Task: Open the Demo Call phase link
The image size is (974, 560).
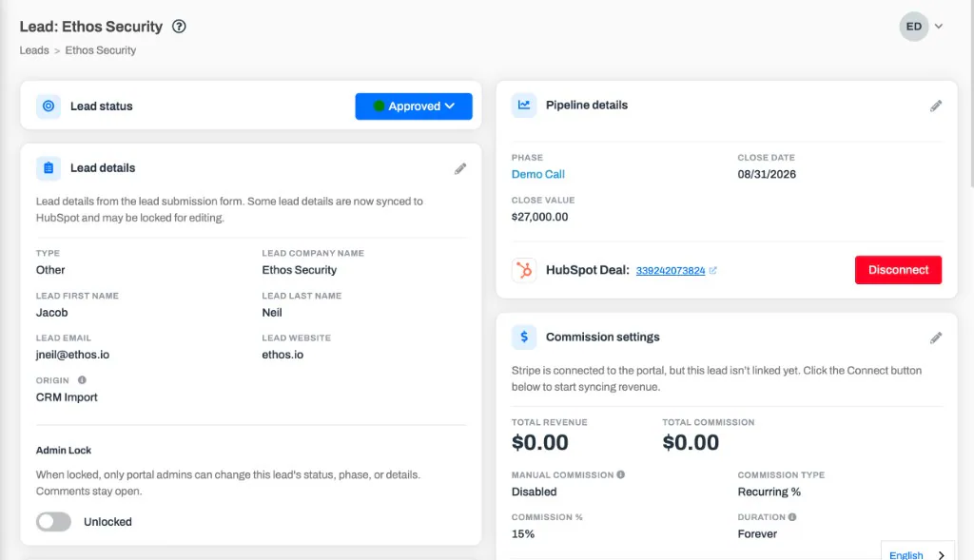Action: (538, 174)
